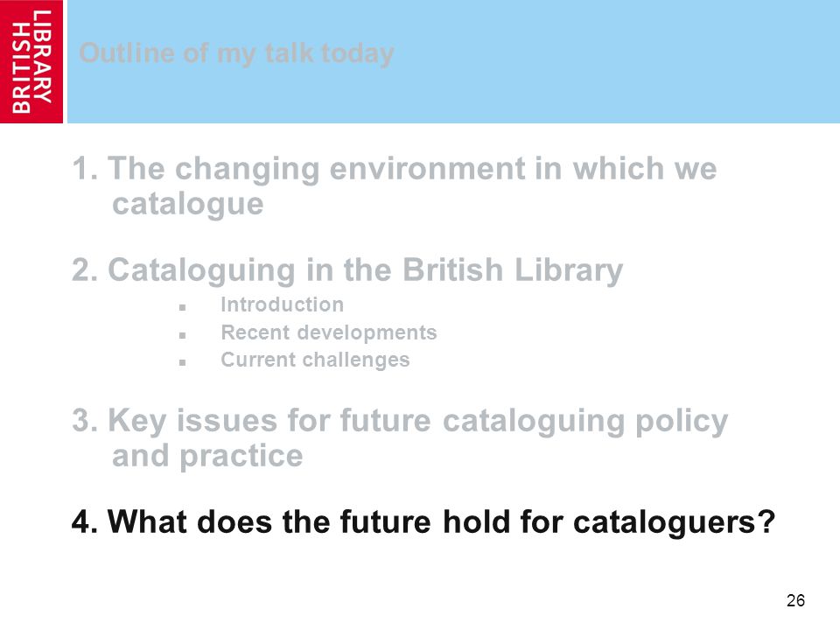This screenshot has width=840, height=630.
Task: Select the highlighted item 4 about cataloguers' future
Action: click(423, 521)
